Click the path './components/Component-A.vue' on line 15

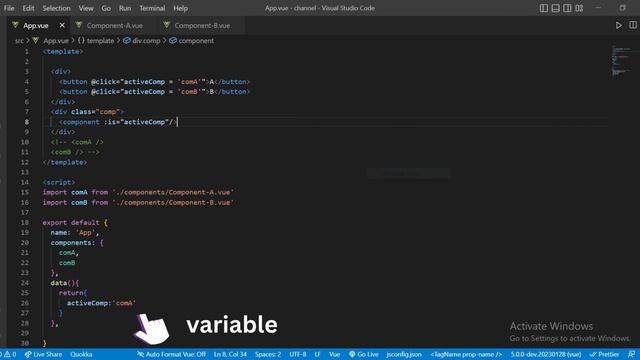click(x=173, y=192)
